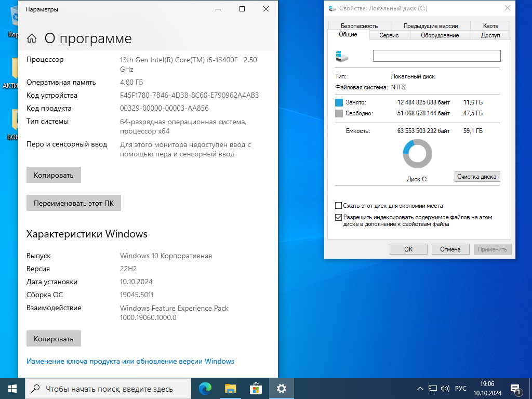Click 11,6 ГБ used space value
Screen dimensions: 532x399
(473, 102)
